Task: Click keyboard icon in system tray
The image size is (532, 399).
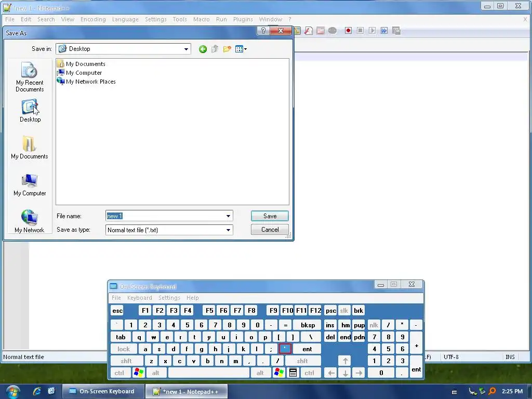Action: coord(454,392)
